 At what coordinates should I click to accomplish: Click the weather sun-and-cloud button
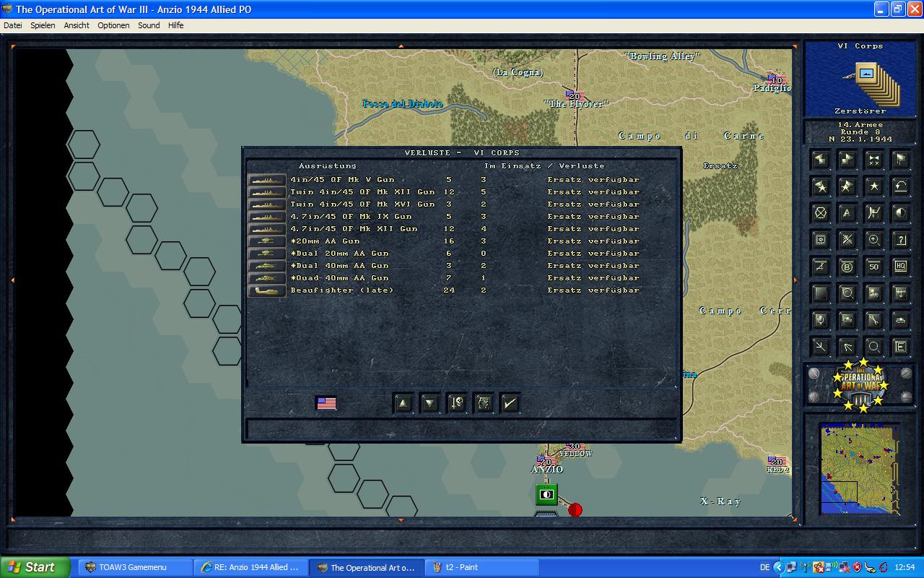point(874,293)
